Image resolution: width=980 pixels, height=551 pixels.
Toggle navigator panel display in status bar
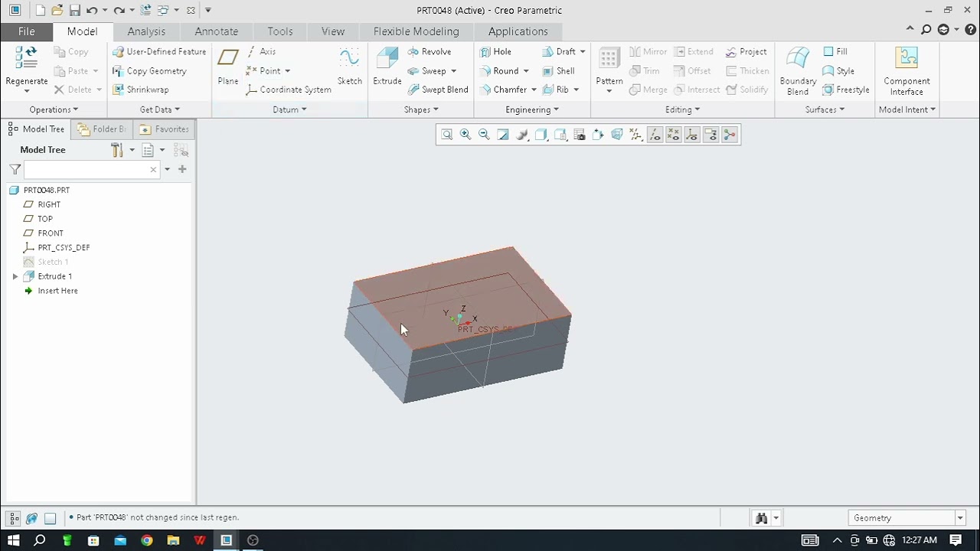coord(14,518)
